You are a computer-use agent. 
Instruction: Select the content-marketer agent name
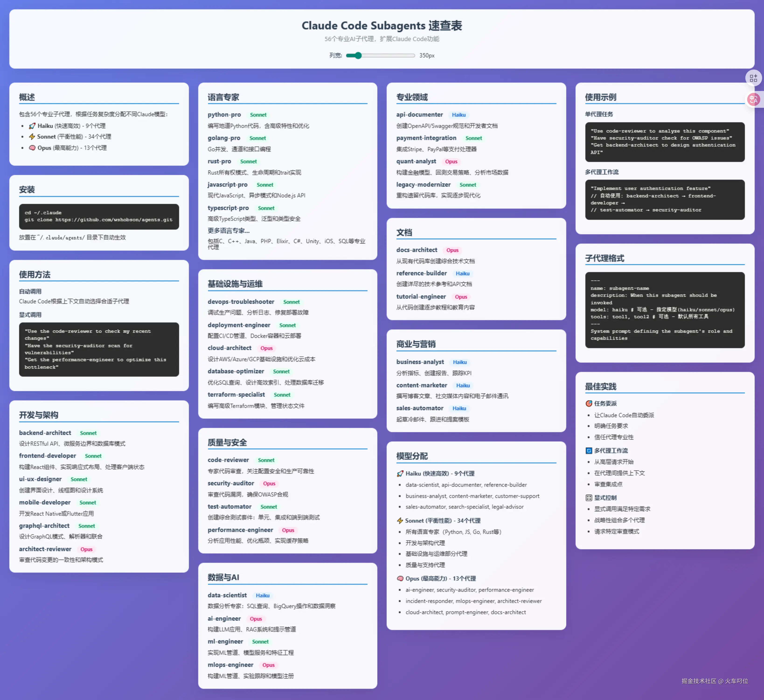pos(422,385)
